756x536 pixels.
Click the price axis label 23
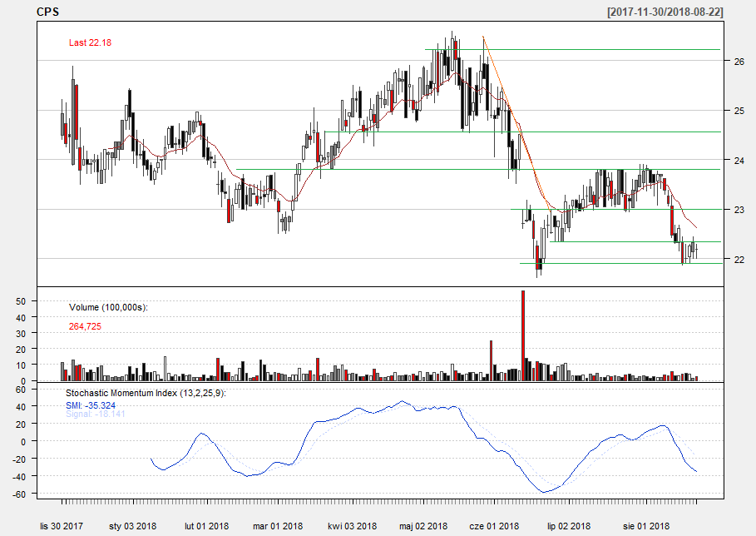tap(739, 210)
